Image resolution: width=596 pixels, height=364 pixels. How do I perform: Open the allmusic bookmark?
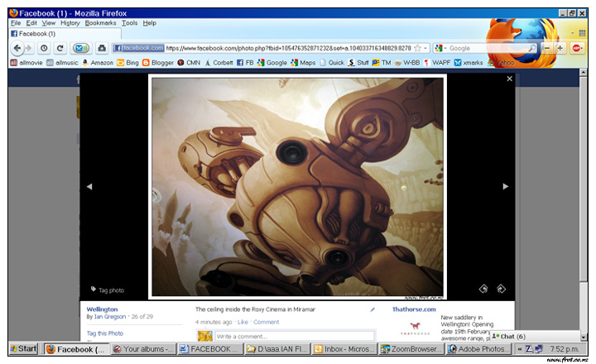[x=62, y=63]
